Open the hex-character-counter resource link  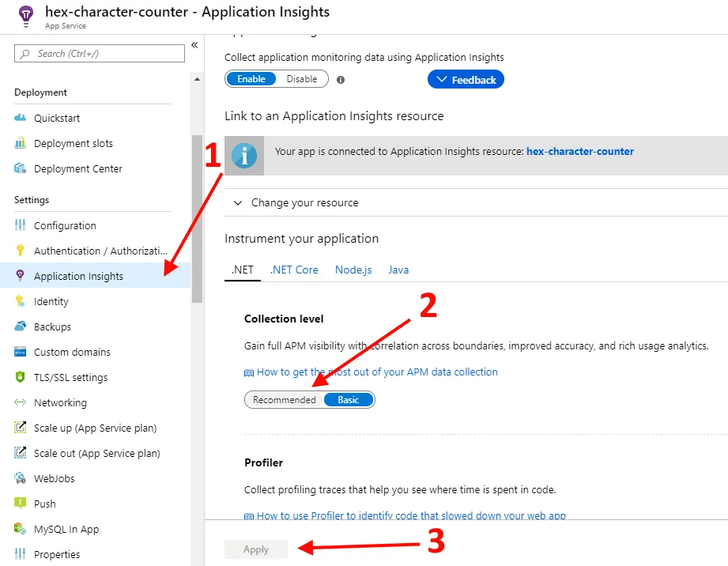coord(580,152)
